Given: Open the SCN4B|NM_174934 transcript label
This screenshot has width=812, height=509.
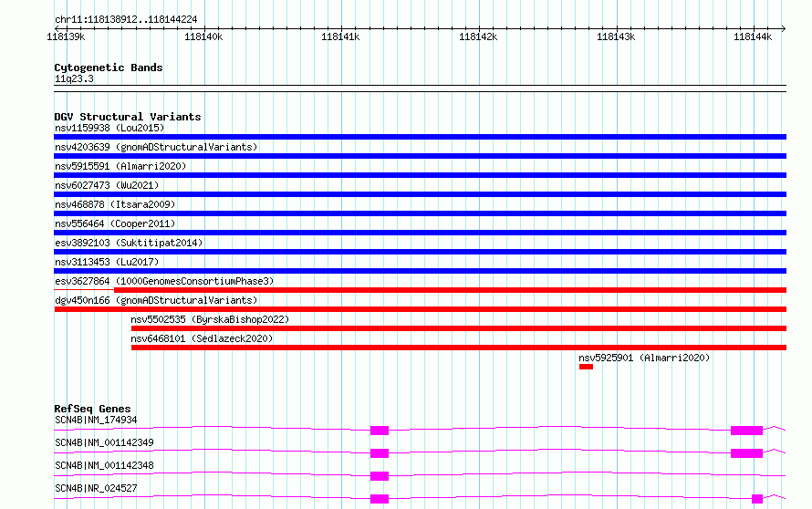Looking at the screenshot, I should pyautogui.click(x=96, y=420).
